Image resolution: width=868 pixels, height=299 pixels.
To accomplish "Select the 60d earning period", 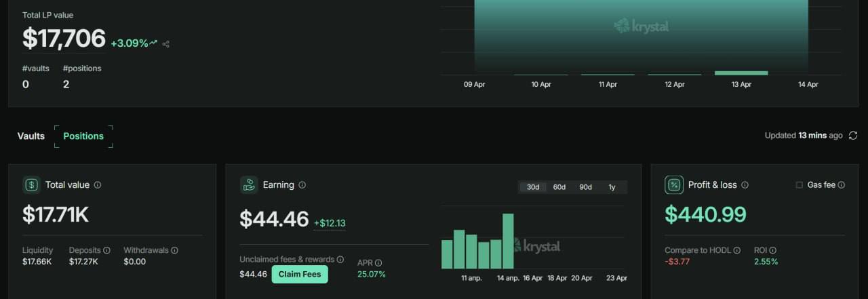I will click(x=559, y=187).
